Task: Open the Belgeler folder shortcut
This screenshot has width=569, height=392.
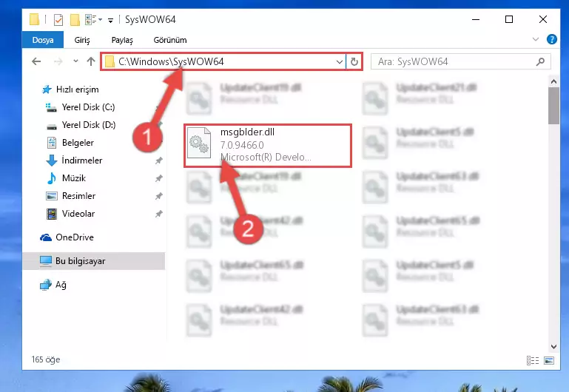Action: pos(78,143)
